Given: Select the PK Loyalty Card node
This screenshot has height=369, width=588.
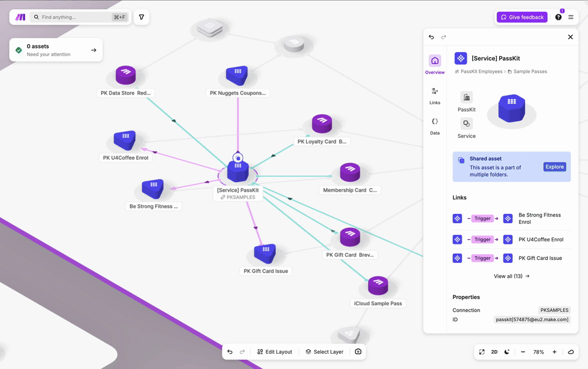Looking at the screenshot, I should pos(322,124).
